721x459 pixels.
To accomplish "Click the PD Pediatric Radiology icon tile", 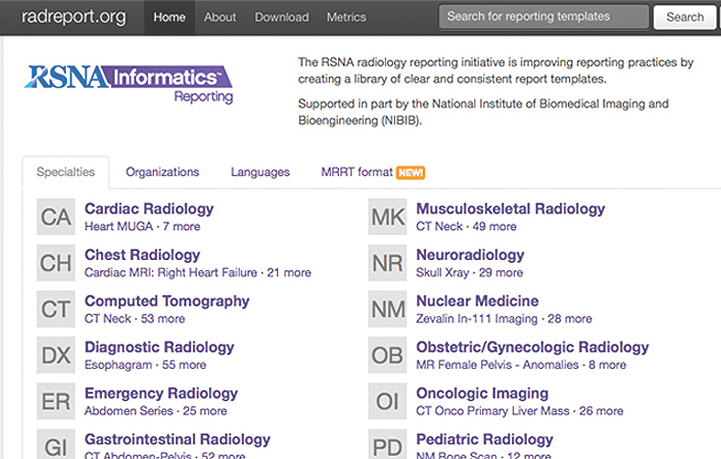I will coord(388,444).
